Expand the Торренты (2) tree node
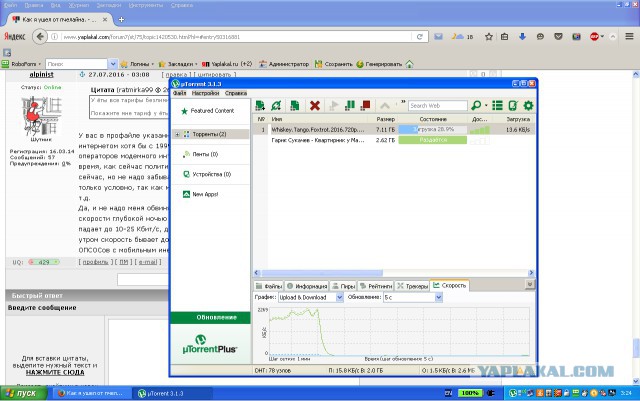 click(x=177, y=134)
